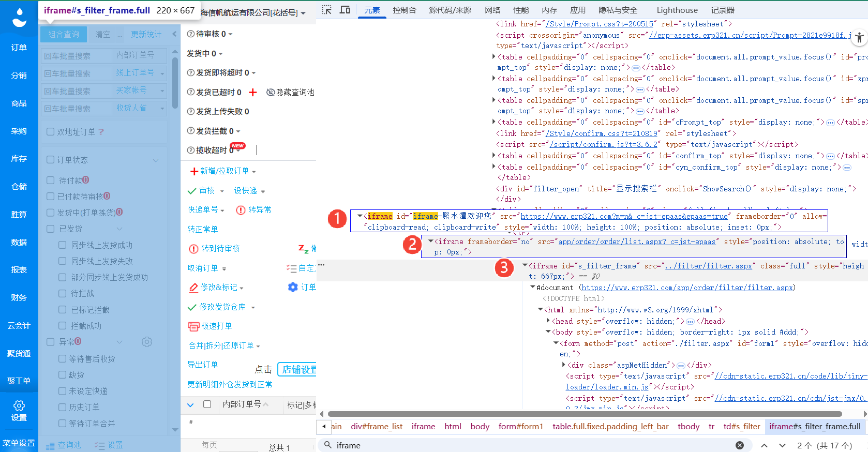Viewport: 868px width, 452px height.
Task: Click the accessibility icon in DevTools
Action: (859, 37)
